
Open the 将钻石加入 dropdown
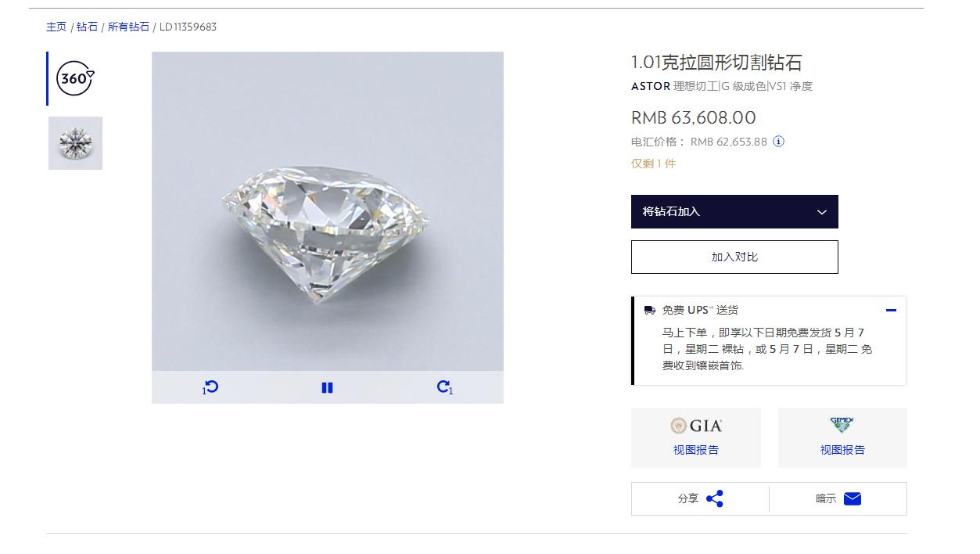coord(734,211)
